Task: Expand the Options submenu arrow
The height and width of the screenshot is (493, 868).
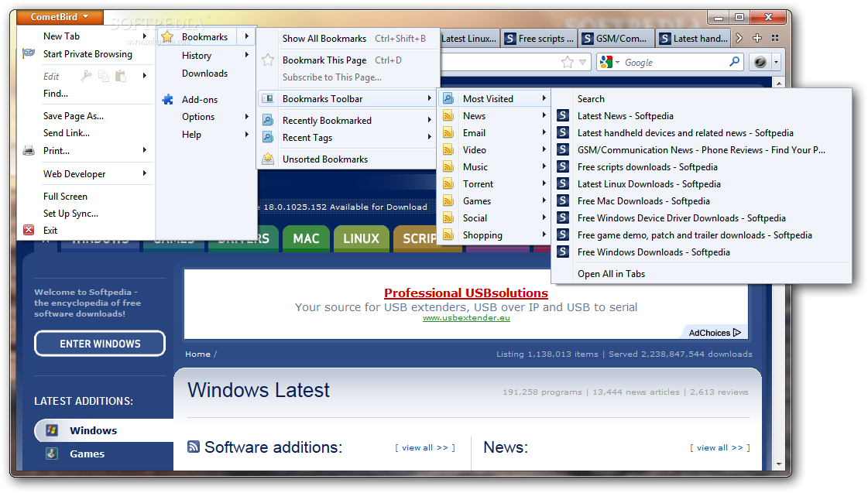Action: tap(246, 116)
